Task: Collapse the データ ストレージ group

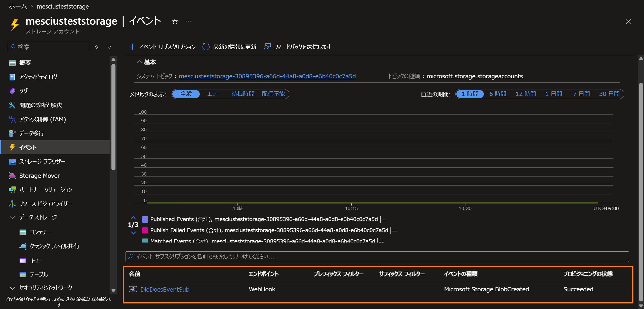Action: coord(12,217)
